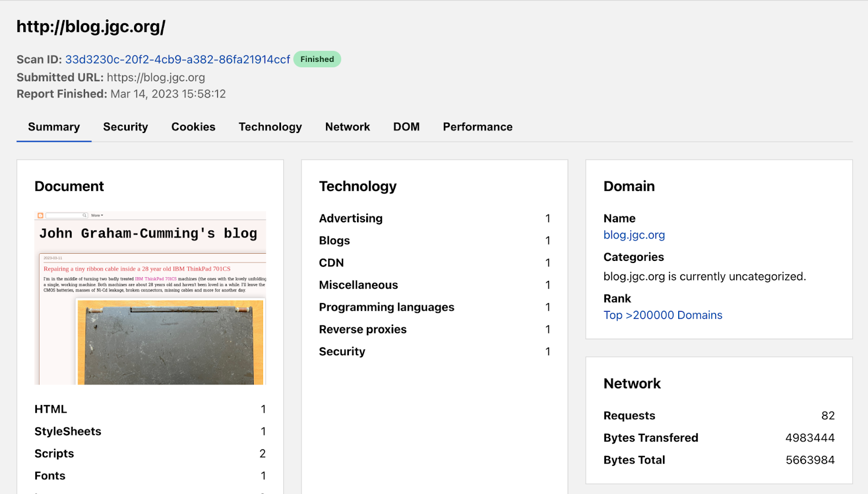Go to the Network tab

347,127
